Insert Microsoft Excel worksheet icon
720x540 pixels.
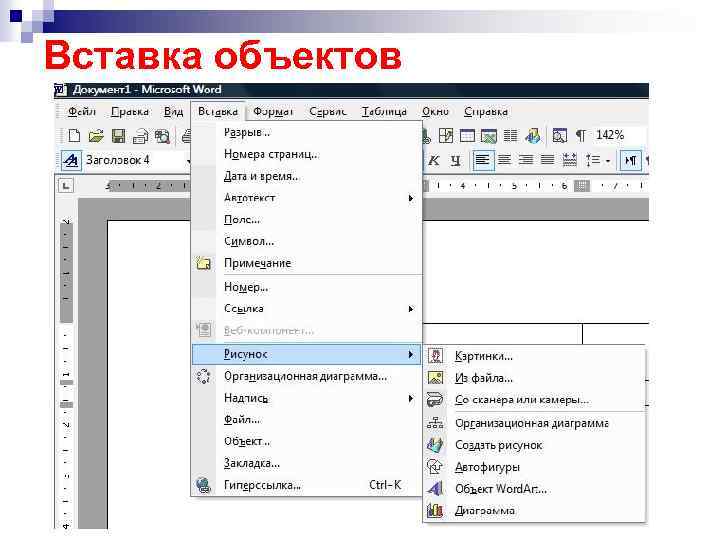(489, 135)
